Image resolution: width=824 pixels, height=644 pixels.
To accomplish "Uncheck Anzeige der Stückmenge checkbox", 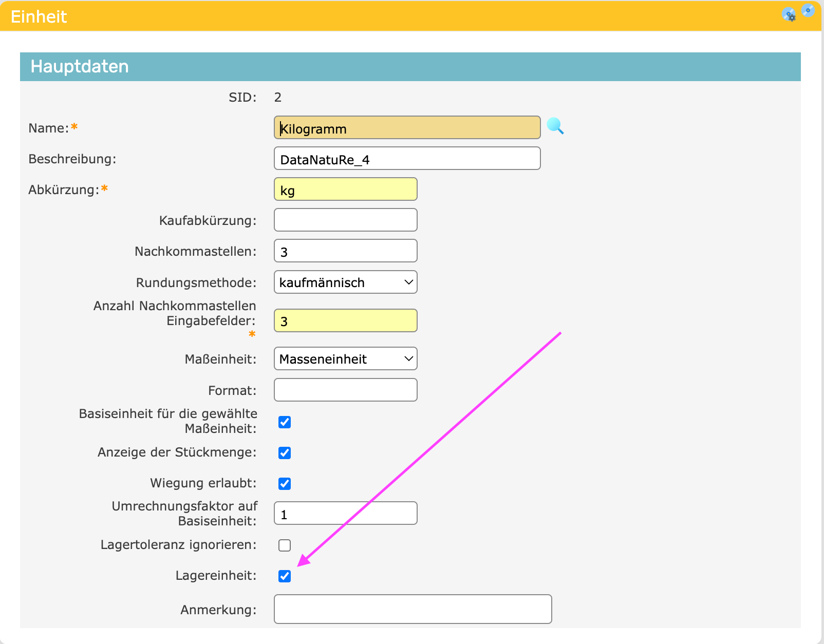I will (x=285, y=453).
